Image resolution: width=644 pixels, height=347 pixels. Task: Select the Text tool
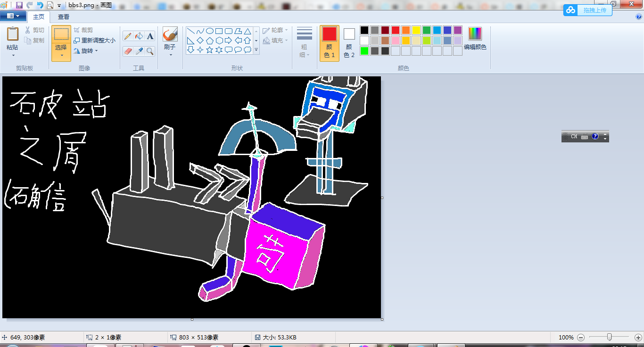coord(150,36)
